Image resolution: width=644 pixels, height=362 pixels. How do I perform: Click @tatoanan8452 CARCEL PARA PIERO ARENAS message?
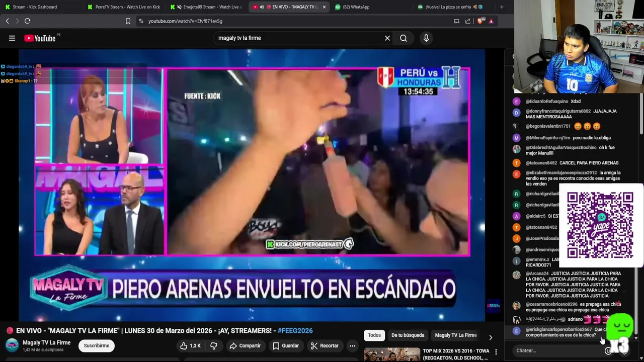click(572, 163)
